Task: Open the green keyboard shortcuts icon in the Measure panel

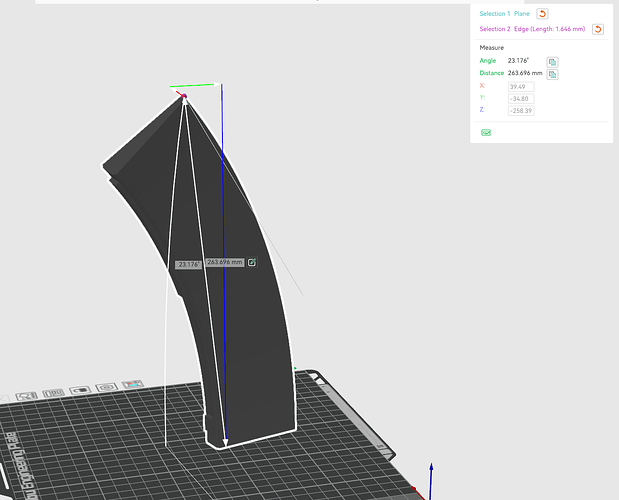Action: 486,133
